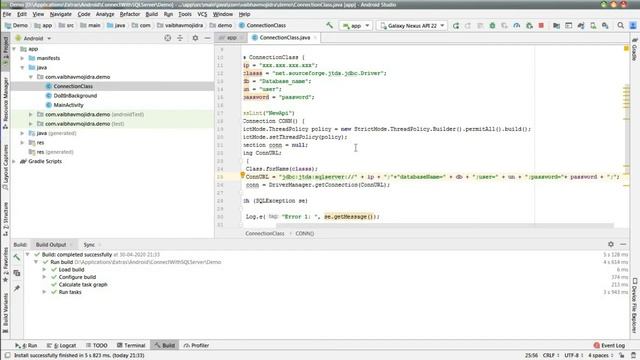Toggle the Favorites side panel
This screenshot has width=640, height=360.
(x=5, y=265)
